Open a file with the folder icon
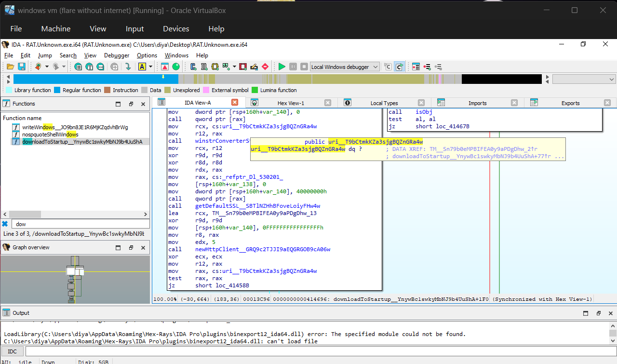Screen dimensions: 617x364 click(x=9, y=67)
